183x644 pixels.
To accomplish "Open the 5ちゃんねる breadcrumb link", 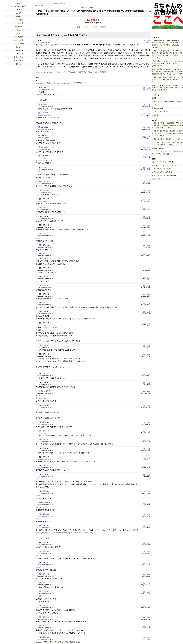I will tap(39, 3).
